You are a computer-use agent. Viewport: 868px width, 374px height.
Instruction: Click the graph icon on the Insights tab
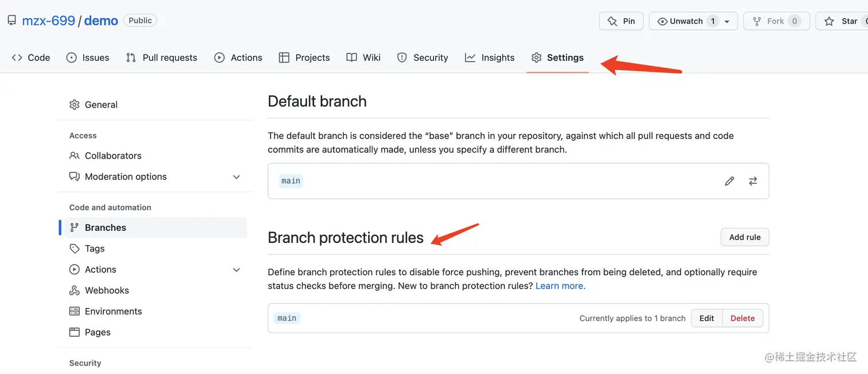click(470, 57)
